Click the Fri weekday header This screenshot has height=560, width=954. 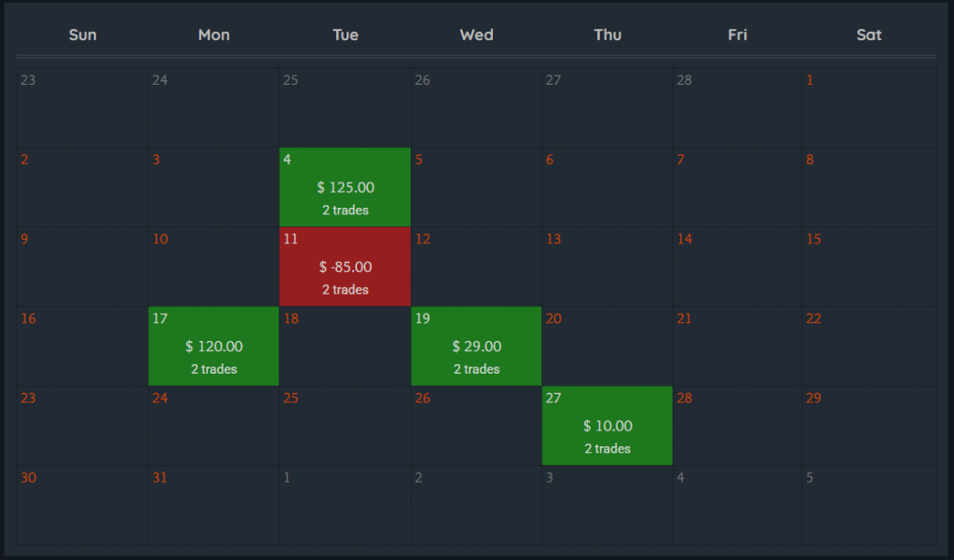(738, 35)
